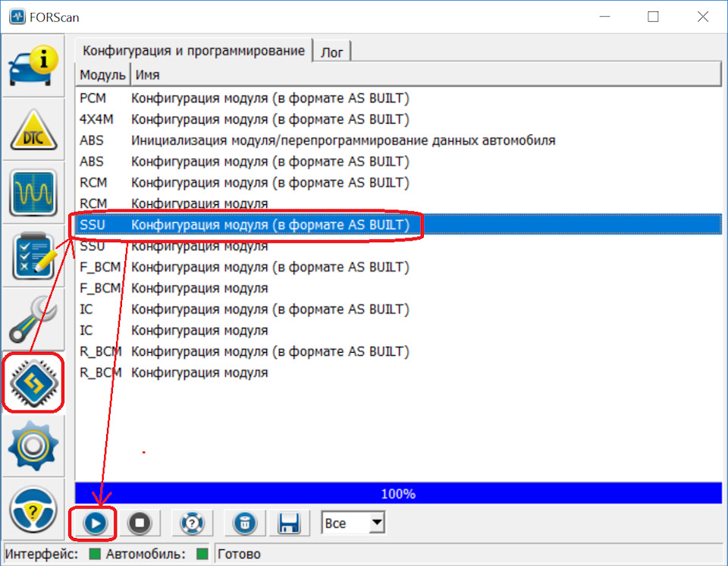Select the F_BCM 'Конфигурация модуля' row without AS BUILT

click(x=398, y=288)
